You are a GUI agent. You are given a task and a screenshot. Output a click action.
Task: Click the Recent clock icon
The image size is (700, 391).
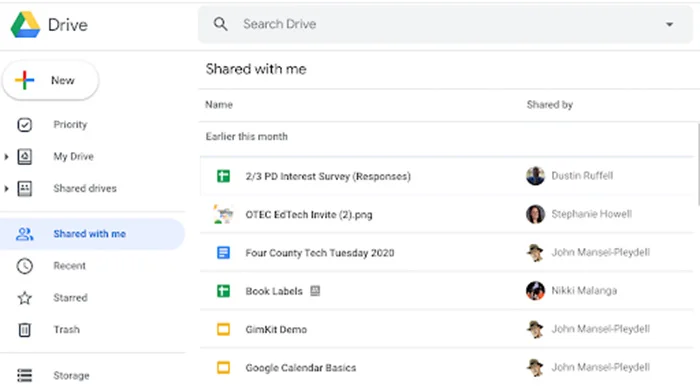[x=25, y=266]
